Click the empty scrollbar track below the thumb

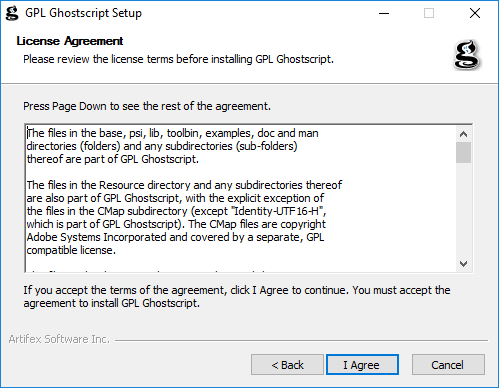click(x=463, y=209)
